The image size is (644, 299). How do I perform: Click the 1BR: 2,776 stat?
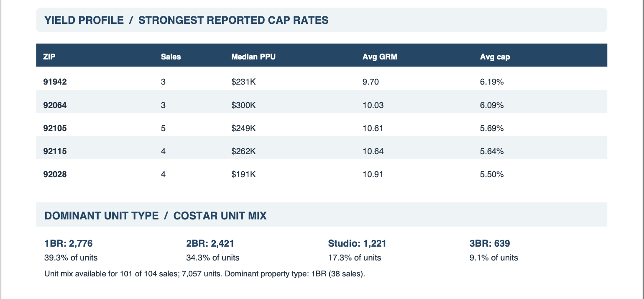[68, 243]
